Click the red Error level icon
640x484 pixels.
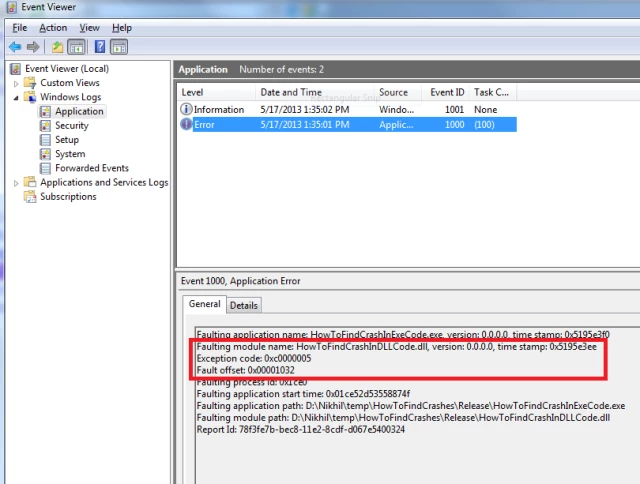(186, 124)
